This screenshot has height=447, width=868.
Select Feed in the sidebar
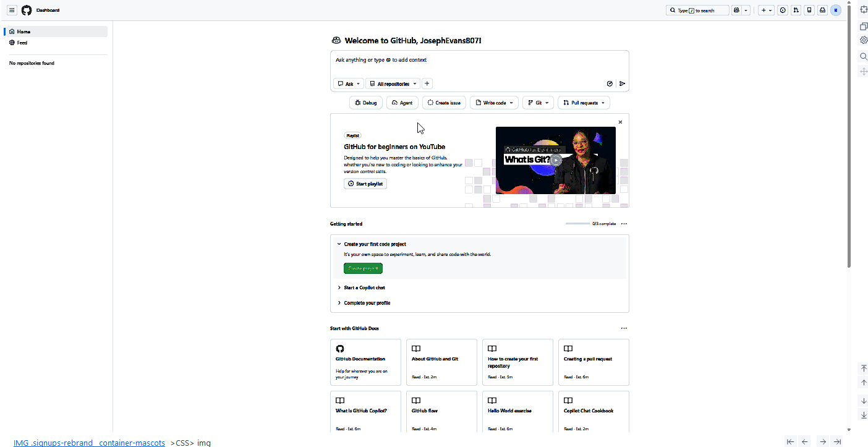(56, 43)
